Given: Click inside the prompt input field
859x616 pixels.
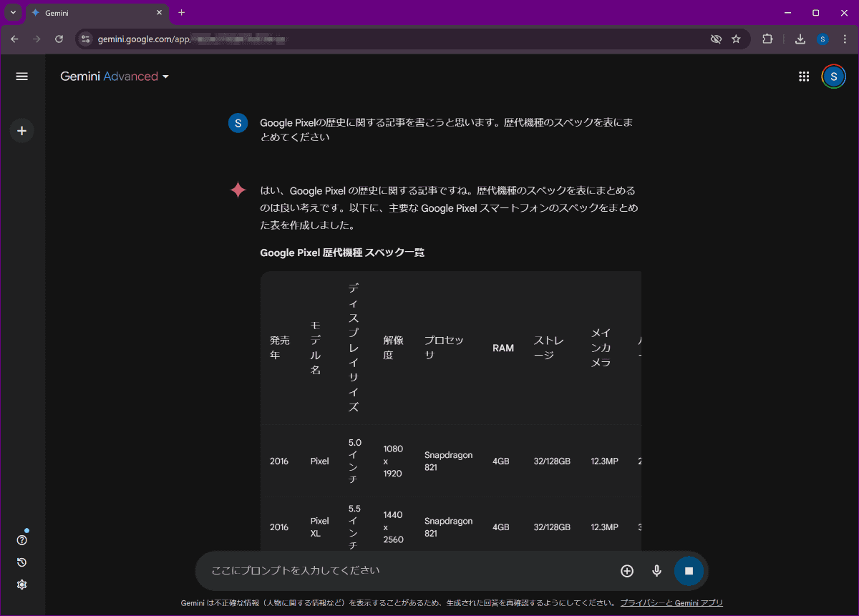Looking at the screenshot, I should pyautogui.click(x=394, y=571).
